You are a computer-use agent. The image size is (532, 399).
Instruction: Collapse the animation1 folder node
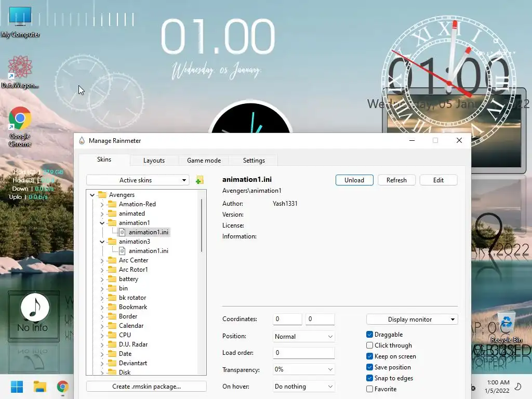click(x=102, y=223)
